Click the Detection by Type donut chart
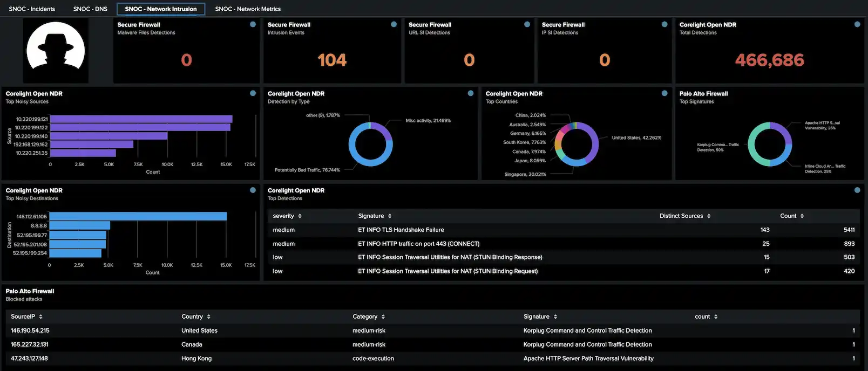The image size is (868, 371). coord(370,145)
